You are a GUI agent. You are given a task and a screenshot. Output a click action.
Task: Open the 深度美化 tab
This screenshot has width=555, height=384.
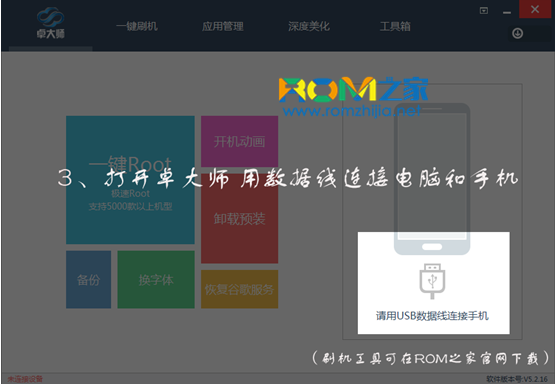[309, 26]
